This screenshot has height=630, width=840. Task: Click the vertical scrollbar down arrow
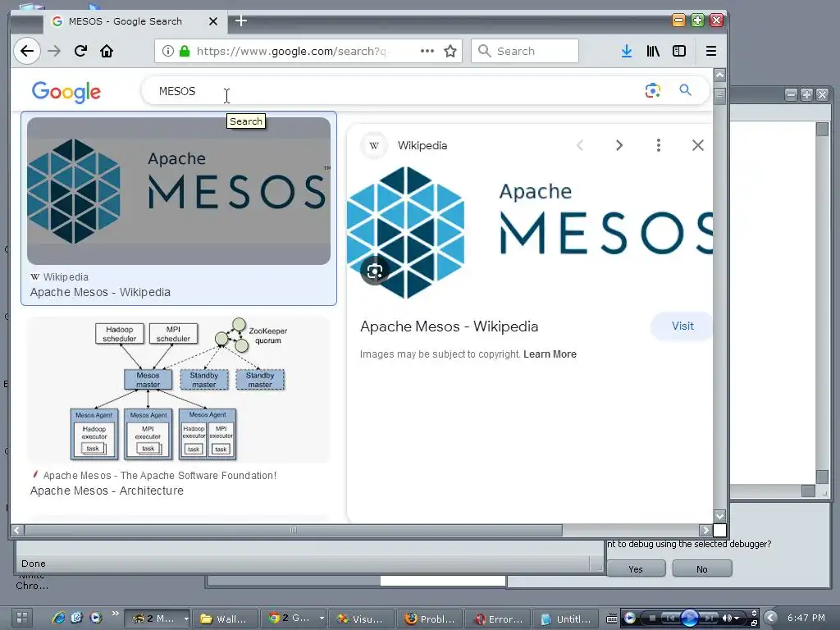[x=720, y=515]
